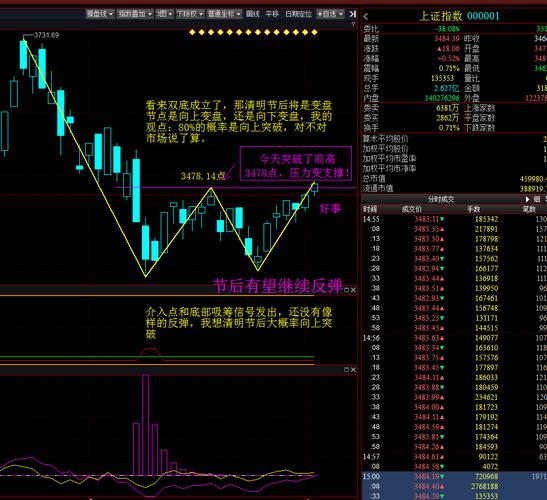
Task: Select the 画线 drawing tool
Action: click(x=253, y=14)
